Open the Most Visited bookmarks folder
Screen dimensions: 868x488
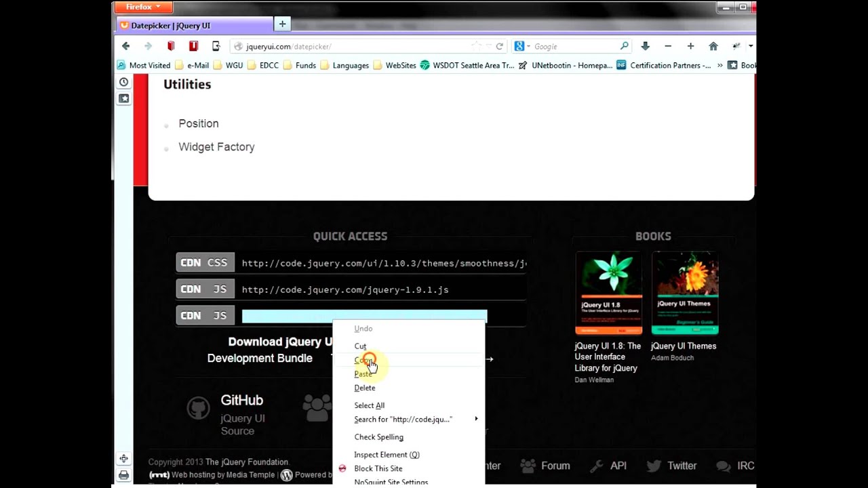tap(144, 65)
